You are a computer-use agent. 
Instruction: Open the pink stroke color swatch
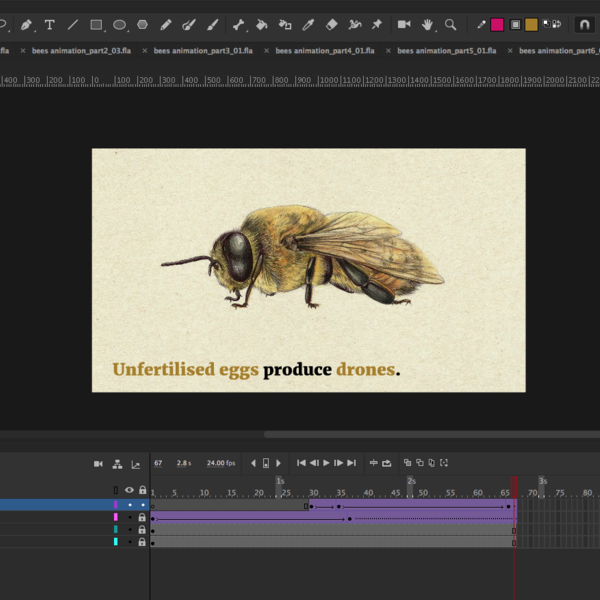click(497, 25)
